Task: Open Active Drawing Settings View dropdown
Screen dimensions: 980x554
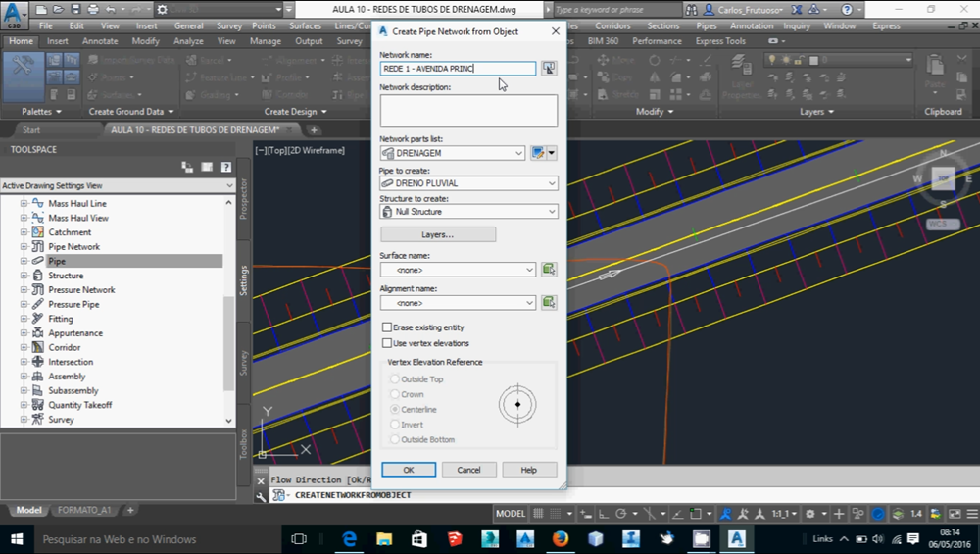Action: [x=119, y=185]
